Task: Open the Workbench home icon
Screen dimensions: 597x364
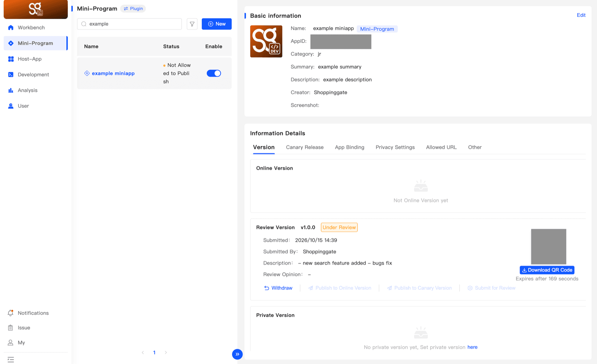Action: point(11,28)
